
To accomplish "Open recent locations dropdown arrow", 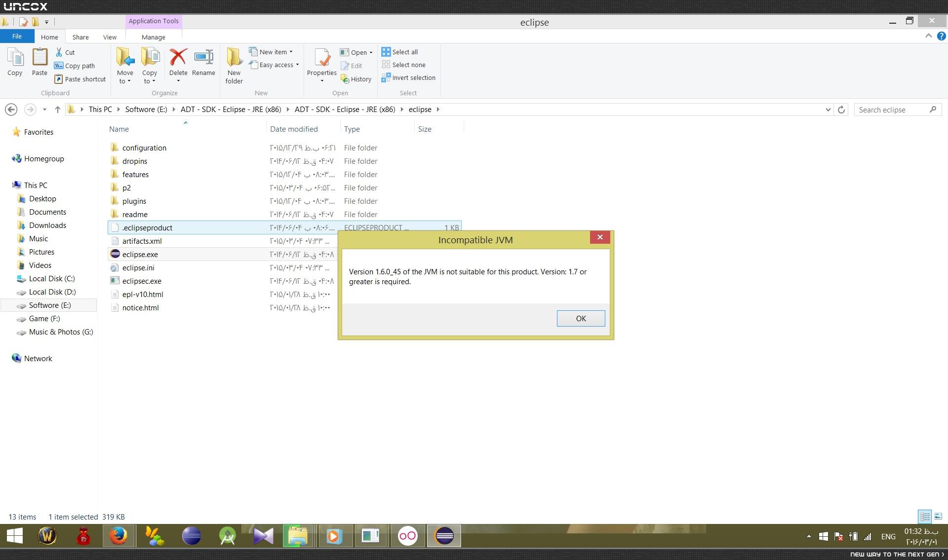I will (44, 110).
